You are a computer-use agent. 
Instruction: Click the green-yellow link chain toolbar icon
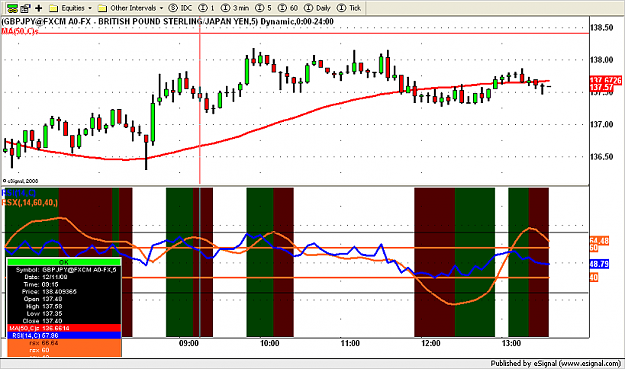click(12, 8)
